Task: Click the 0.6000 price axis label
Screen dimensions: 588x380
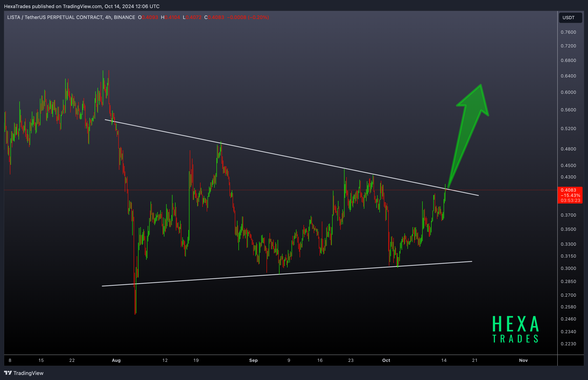Action: tap(568, 92)
